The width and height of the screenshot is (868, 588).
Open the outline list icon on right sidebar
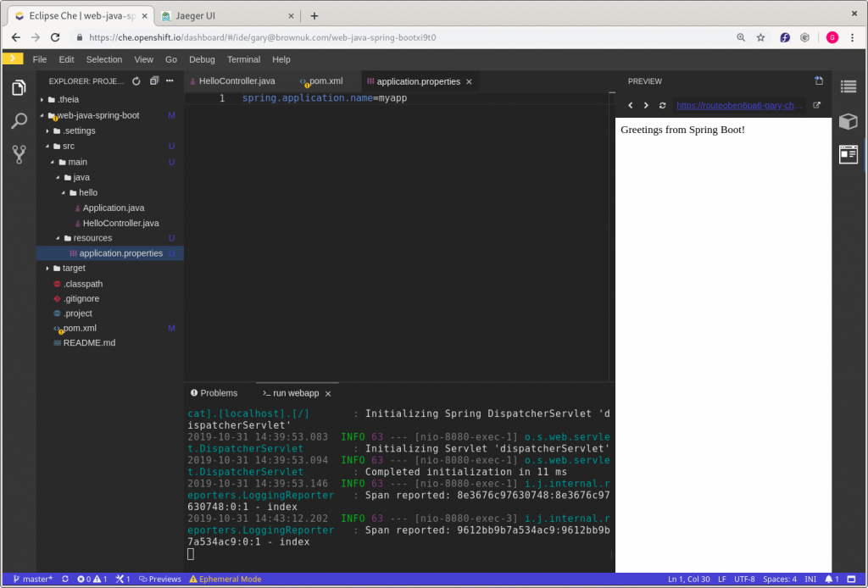click(849, 86)
